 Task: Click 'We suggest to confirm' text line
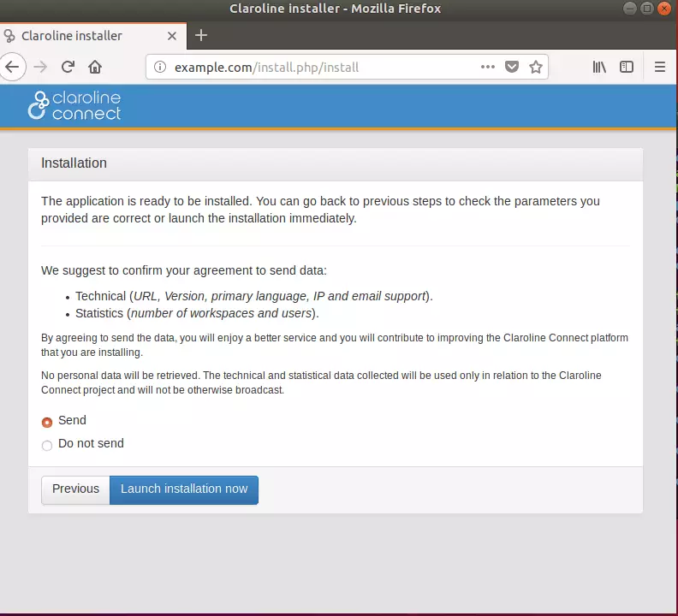(x=184, y=270)
